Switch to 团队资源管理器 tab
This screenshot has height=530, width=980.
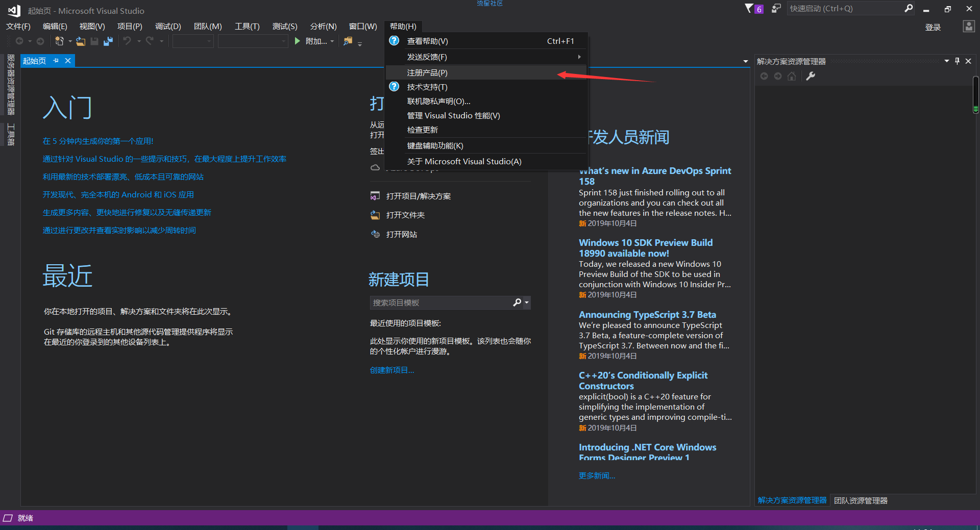coord(861,500)
